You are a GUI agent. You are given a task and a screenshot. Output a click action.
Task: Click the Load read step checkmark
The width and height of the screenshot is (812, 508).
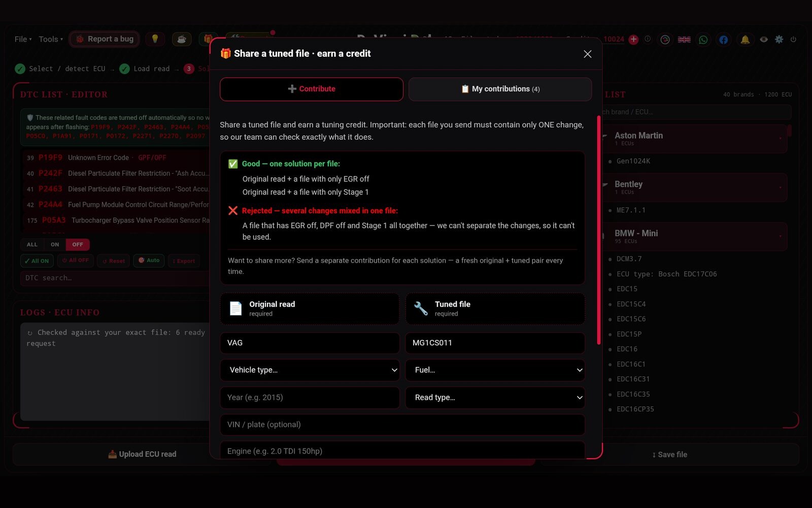(x=124, y=69)
